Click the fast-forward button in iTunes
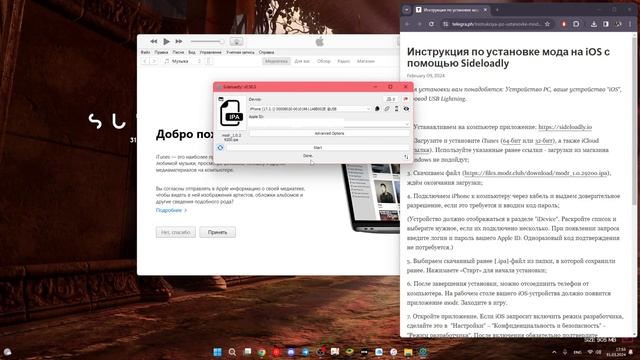This screenshot has height=360, width=640. click(x=179, y=41)
